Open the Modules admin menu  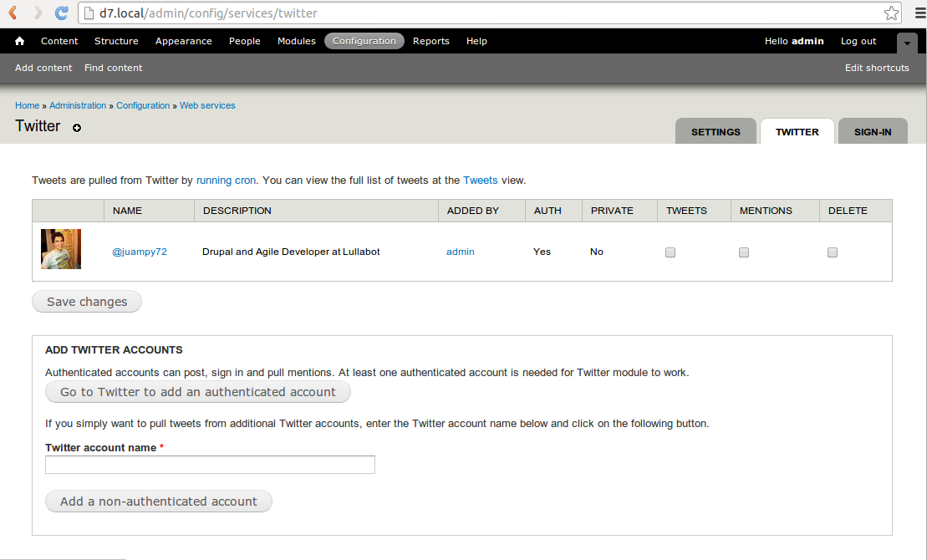pos(296,41)
